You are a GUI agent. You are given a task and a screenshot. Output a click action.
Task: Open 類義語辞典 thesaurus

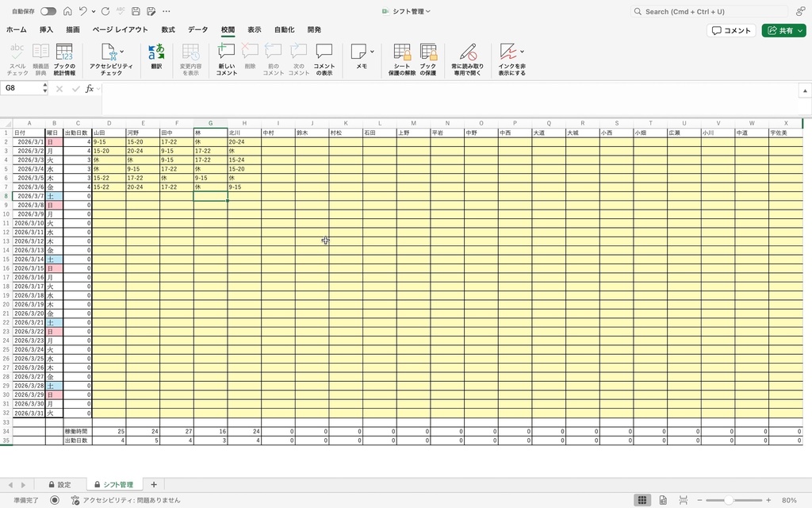(x=40, y=59)
